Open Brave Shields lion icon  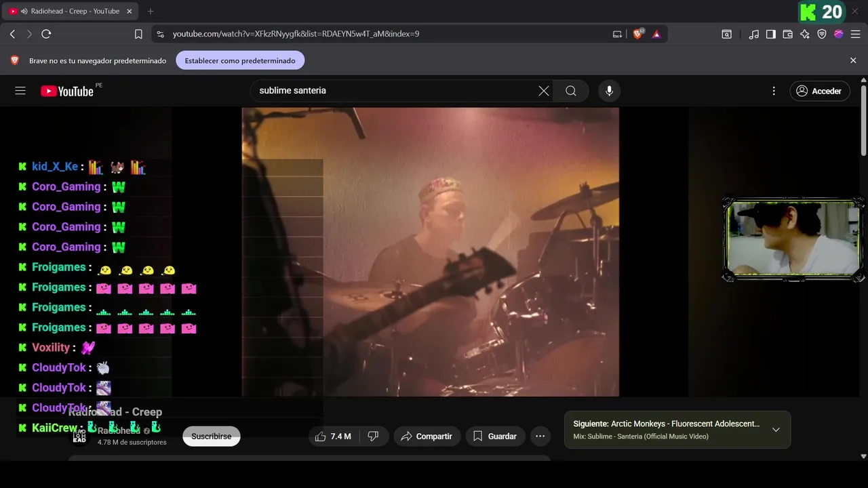pos(638,34)
